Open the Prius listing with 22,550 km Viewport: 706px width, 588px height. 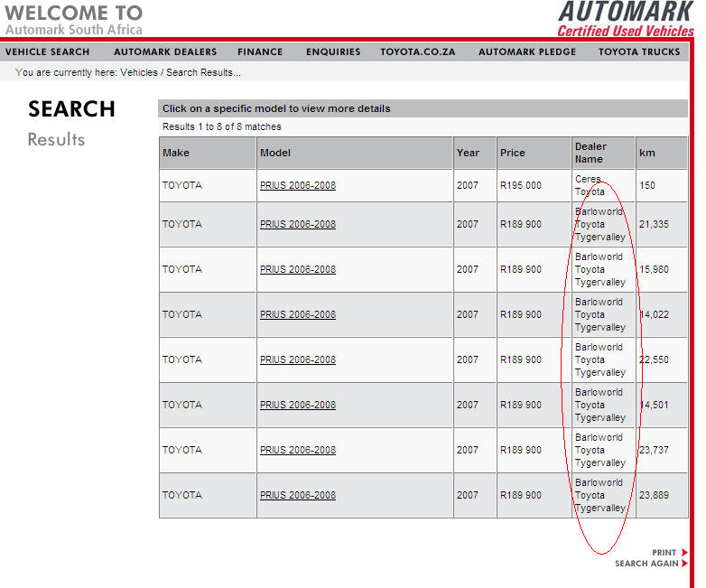[x=298, y=359]
